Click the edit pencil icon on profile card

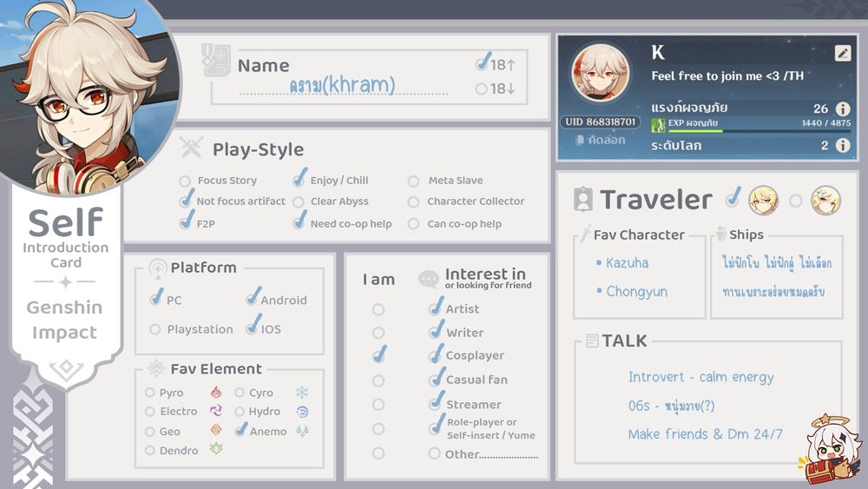click(x=843, y=53)
